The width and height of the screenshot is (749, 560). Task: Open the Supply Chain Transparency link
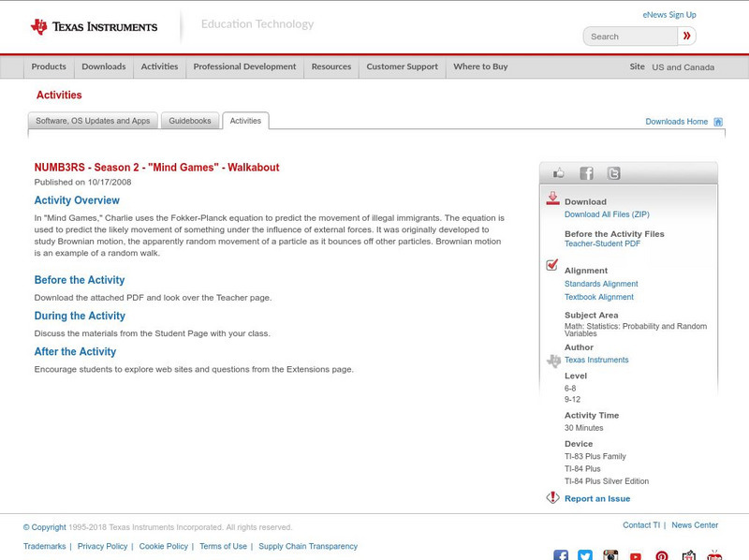pyautogui.click(x=308, y=546)
